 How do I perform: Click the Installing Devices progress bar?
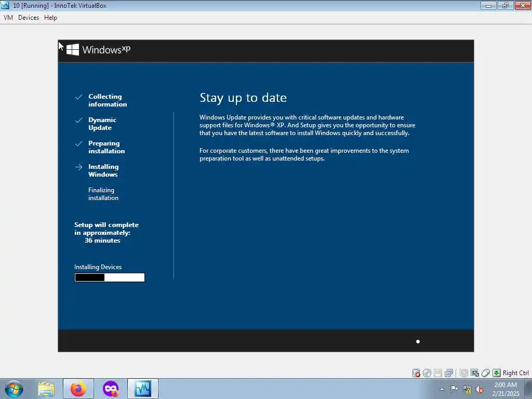point(110,277)
